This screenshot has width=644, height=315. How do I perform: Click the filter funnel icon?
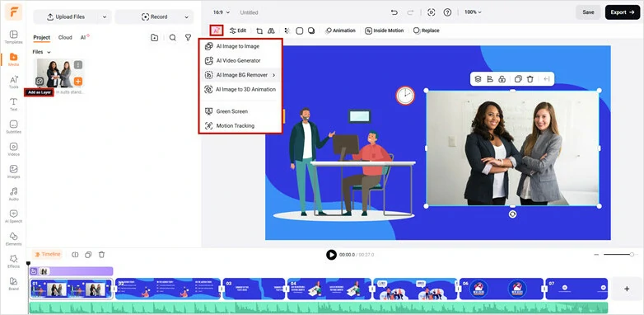(x=188, y=37)
